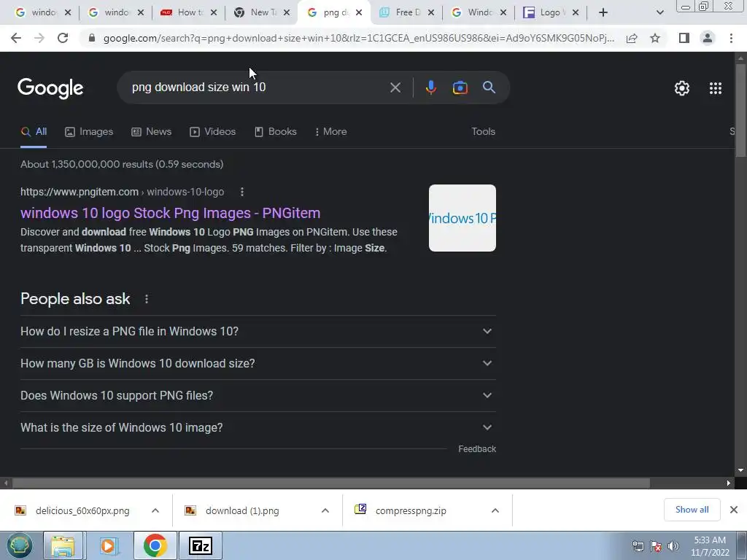Open the Google apps grid

click(x=716, y=88)
